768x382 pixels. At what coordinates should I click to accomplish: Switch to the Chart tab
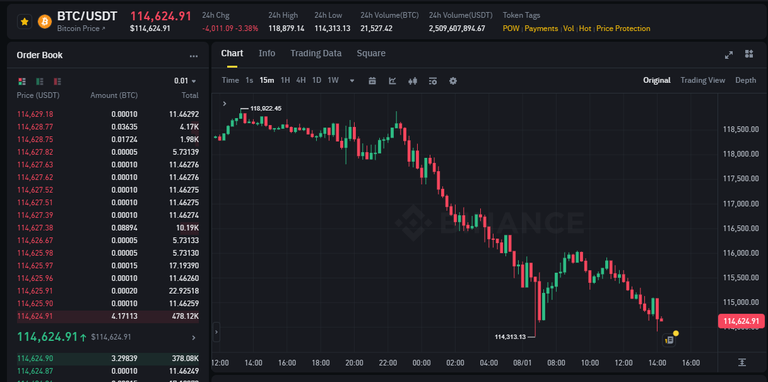tap(232, 53)
